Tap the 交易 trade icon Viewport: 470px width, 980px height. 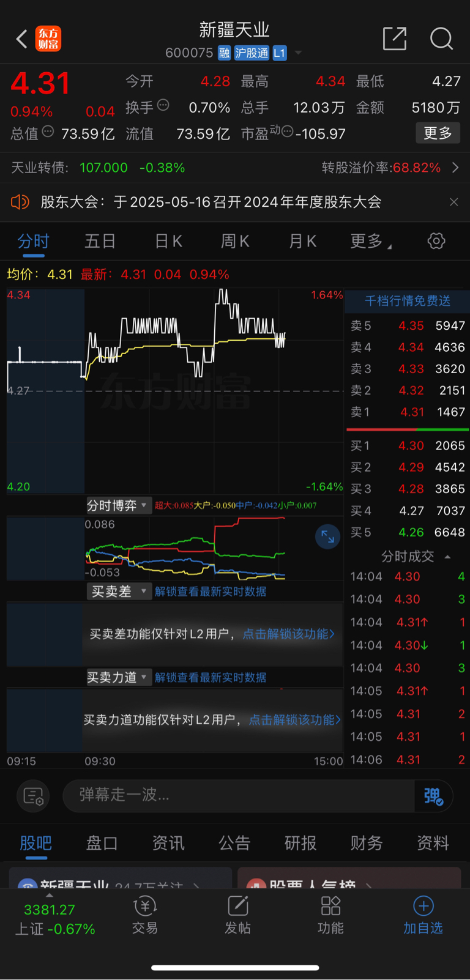coord(145,916)
